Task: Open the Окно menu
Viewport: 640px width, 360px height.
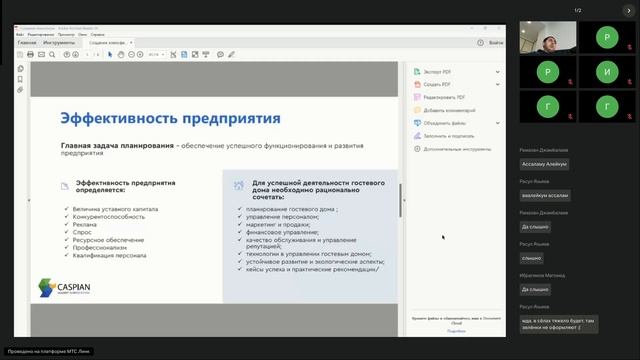Action: (82, 35)
